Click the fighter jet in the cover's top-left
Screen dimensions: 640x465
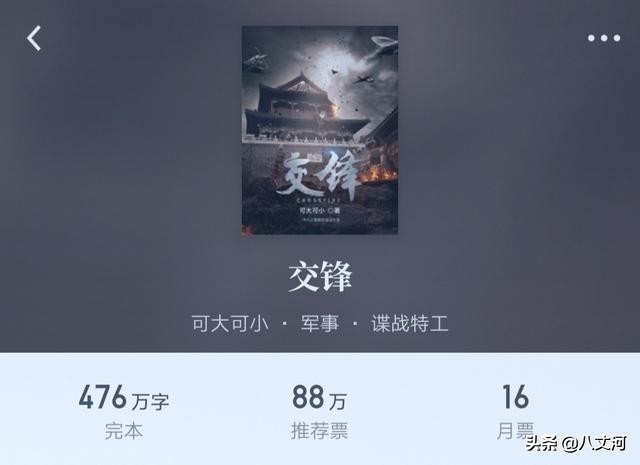click(255, 61)
